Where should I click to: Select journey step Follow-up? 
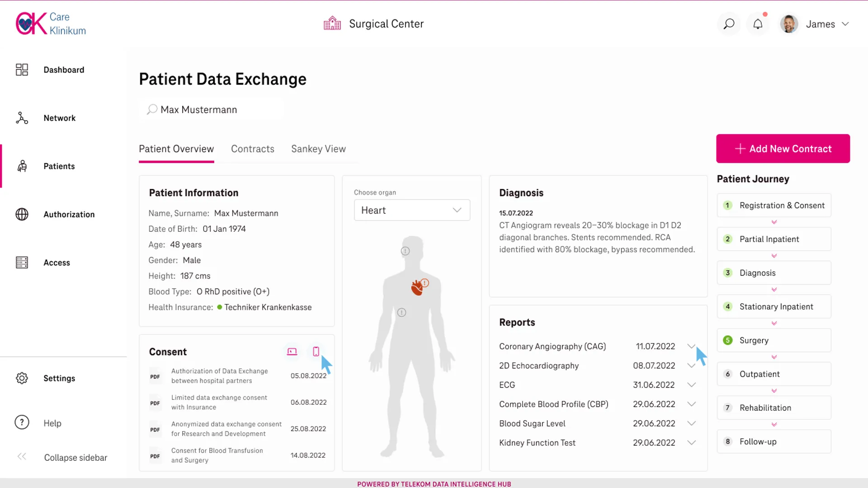[x=774, y=441]
